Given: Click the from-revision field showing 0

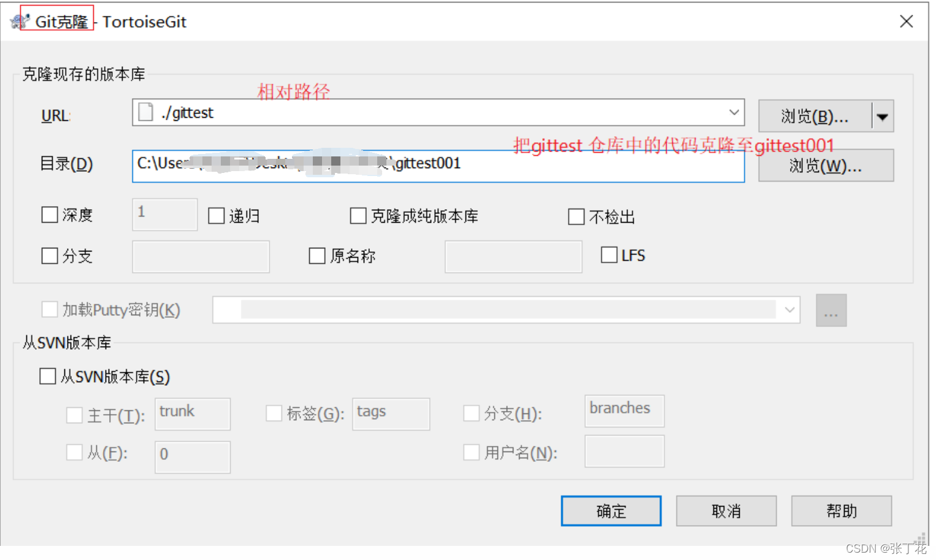Looking at the screenshot, I should coord(193,457).
